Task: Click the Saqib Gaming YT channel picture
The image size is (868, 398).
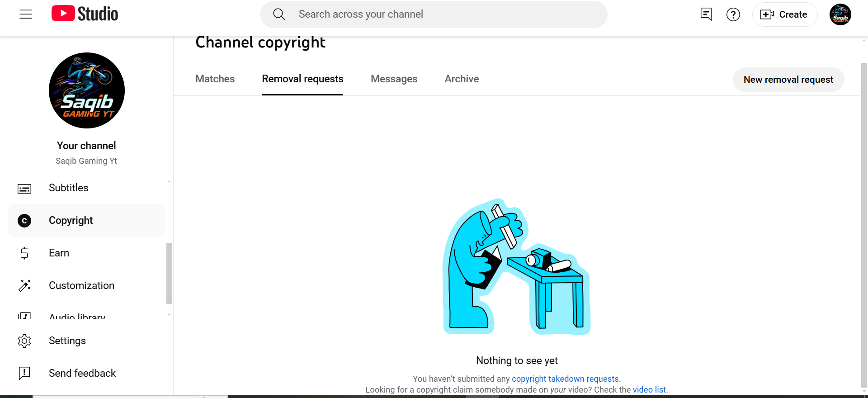Action: click(87, 90)
